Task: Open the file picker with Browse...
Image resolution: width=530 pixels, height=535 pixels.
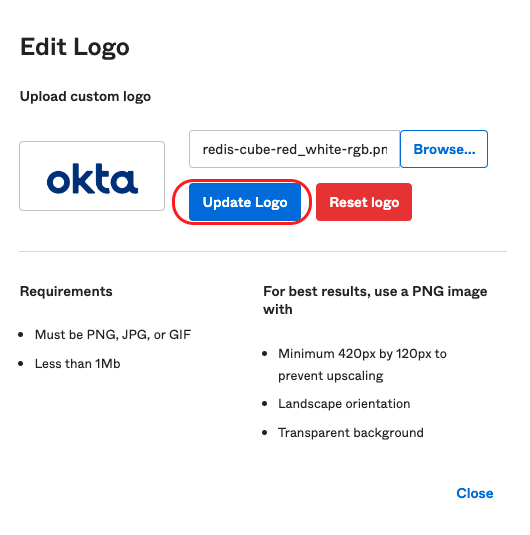Action: click(444, 149)
